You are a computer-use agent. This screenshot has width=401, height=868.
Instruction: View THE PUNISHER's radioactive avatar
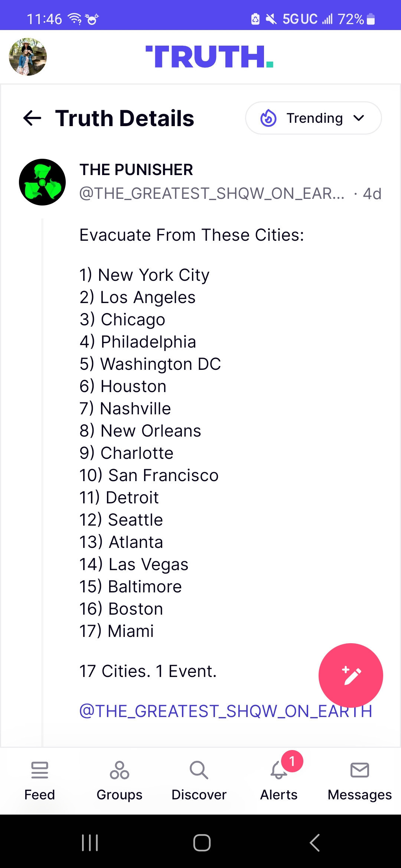click(42, 182)
